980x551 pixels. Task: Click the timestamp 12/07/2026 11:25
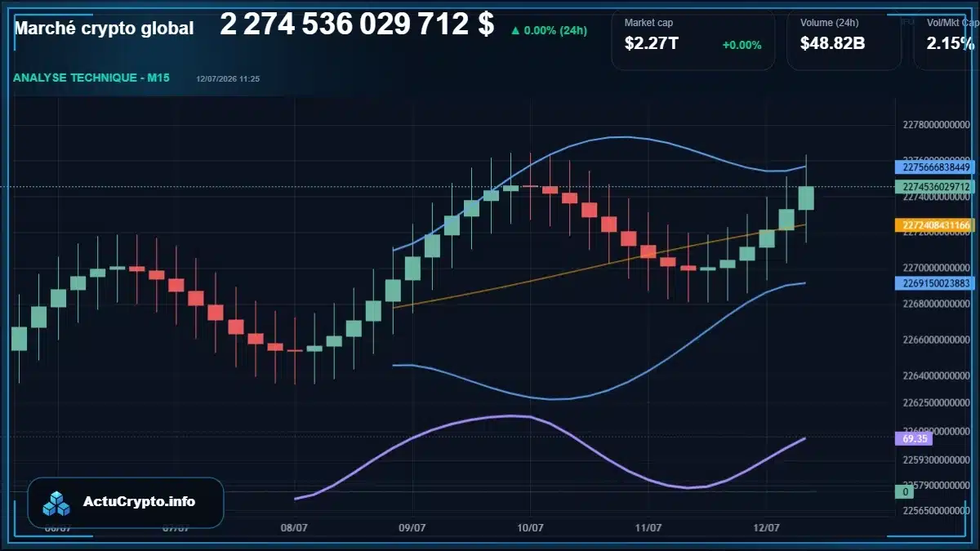click(x=228, y=79)
